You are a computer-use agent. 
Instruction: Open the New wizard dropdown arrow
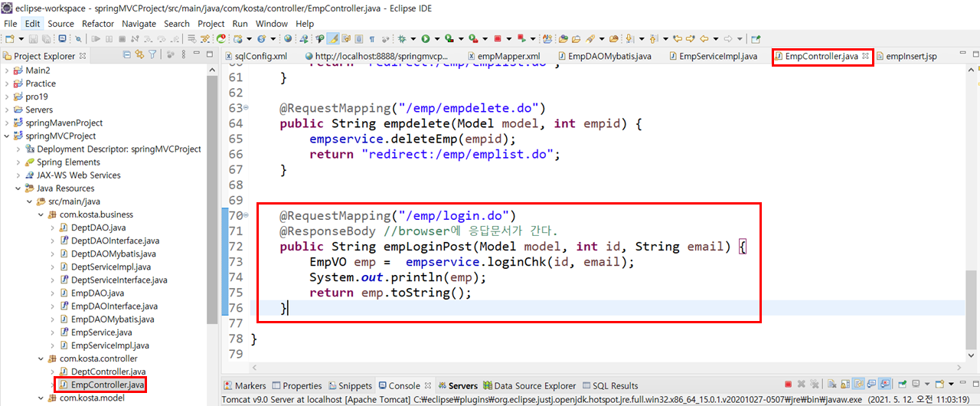(21, 38)
